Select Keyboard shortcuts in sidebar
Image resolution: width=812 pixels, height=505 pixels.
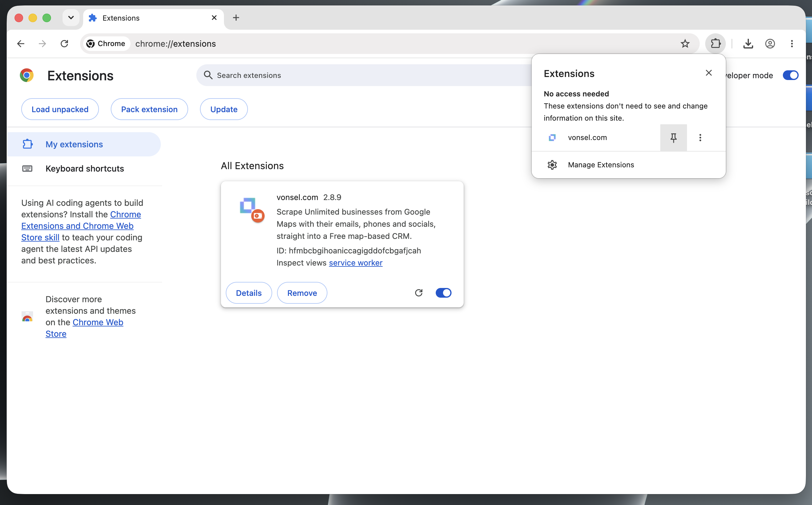(x=84, y=169)
